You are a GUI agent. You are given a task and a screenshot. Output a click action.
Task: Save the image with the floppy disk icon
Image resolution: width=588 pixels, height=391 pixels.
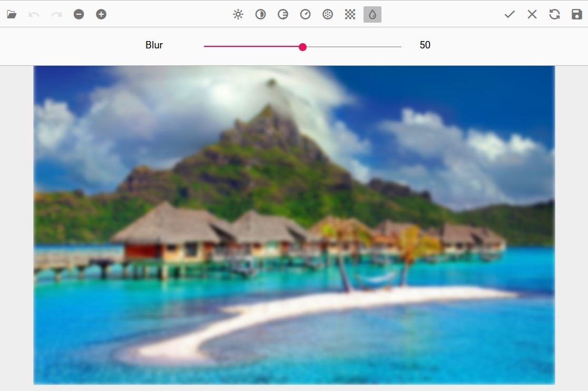[576, 14]
